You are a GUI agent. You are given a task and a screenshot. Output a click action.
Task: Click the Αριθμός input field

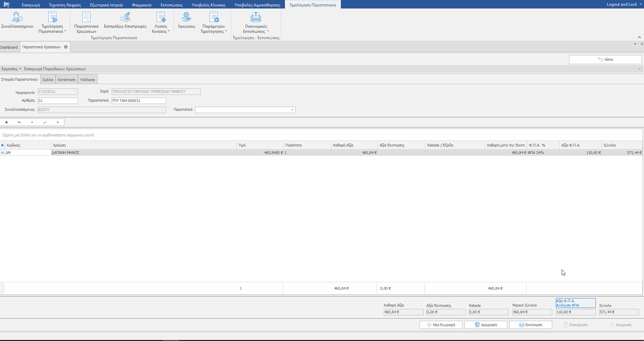(x=58, y=101)
